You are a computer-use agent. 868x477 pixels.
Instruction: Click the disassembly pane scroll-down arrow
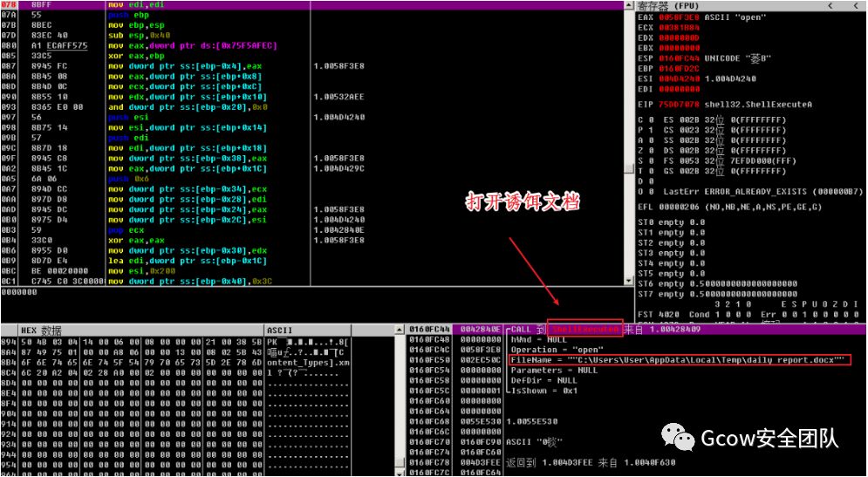tap(629, 281)
